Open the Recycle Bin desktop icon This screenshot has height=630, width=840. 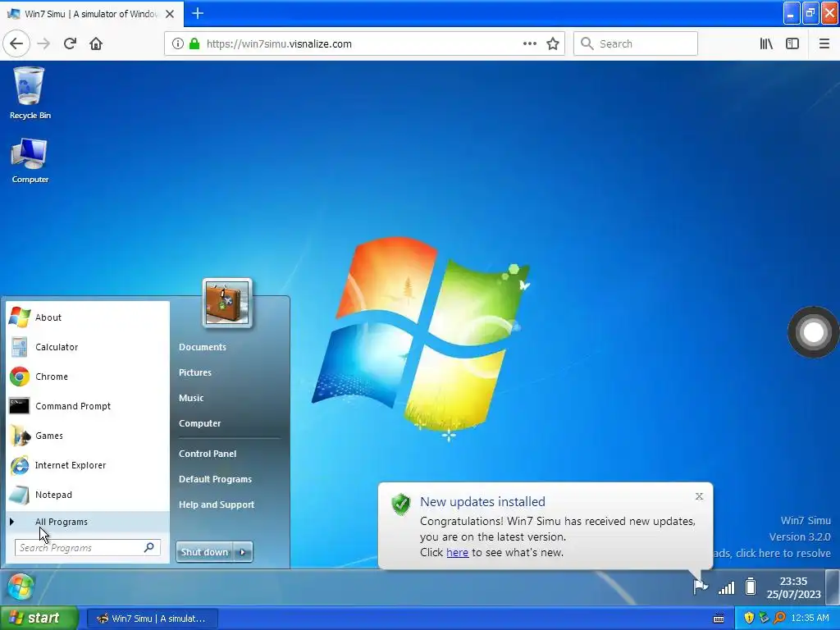pos(30,93)
